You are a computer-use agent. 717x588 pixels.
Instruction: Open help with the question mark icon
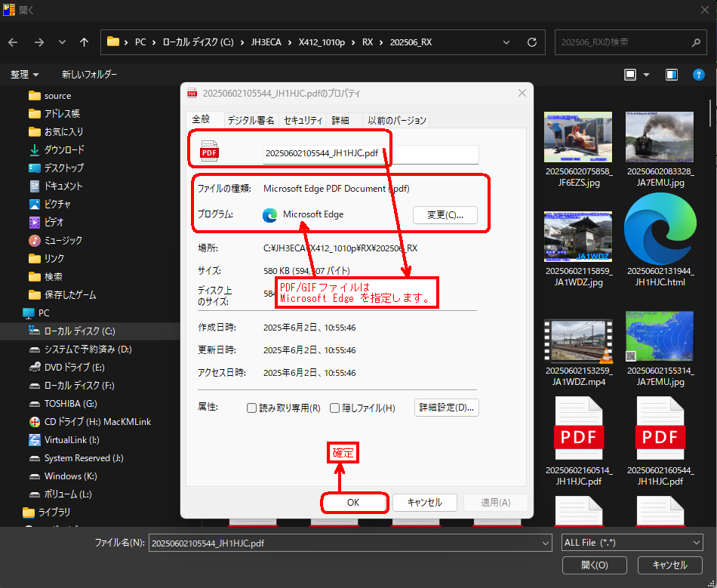tap(699, 75)
